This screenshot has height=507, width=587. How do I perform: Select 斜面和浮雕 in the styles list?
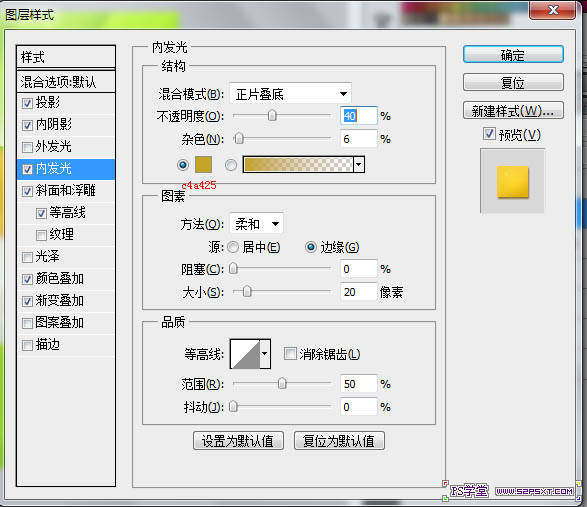[x=66, y=191]
